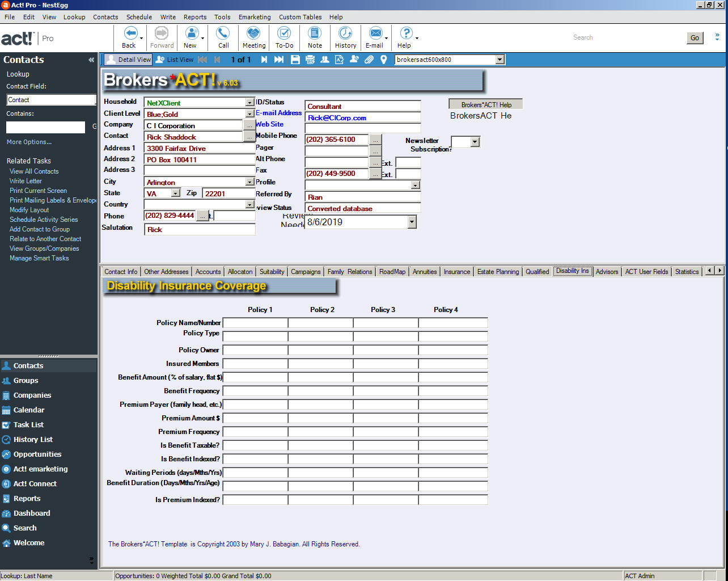Viewport: 728px width, 581px height.
Task: Expand the Client Level dropdown
Action: (249, 114)
